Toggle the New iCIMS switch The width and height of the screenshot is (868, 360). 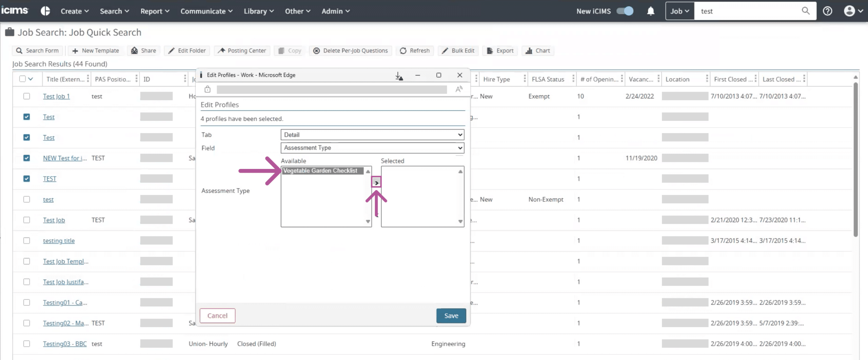tap(625, 11)
